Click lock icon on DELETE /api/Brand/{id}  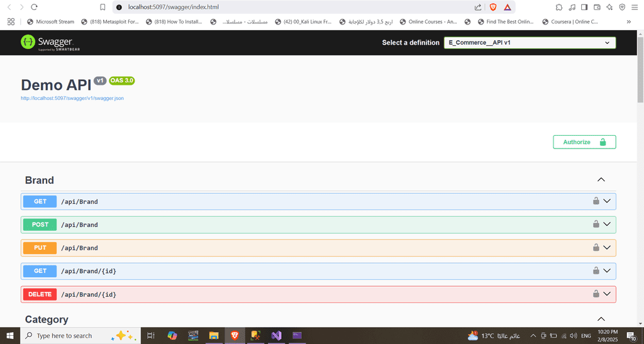pyautogui.click(x=596, y=294)
